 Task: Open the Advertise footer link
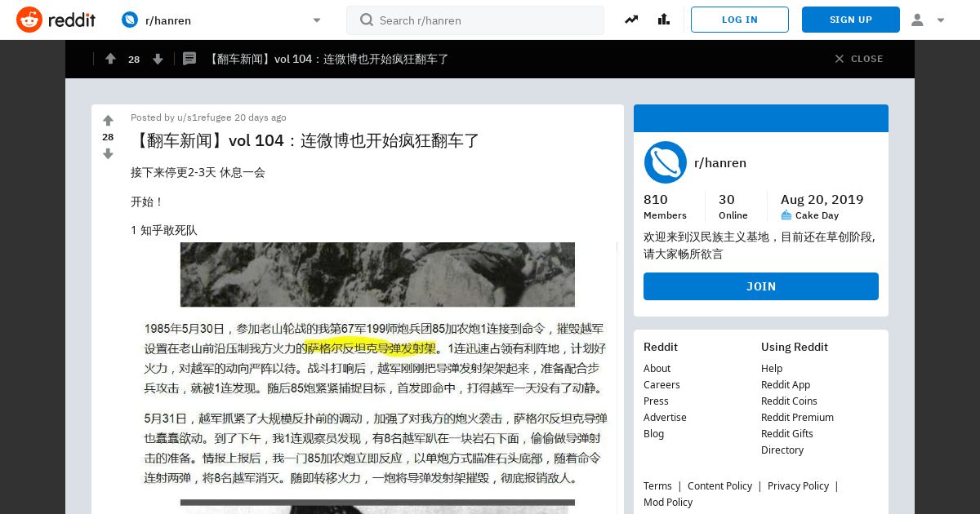665,417
